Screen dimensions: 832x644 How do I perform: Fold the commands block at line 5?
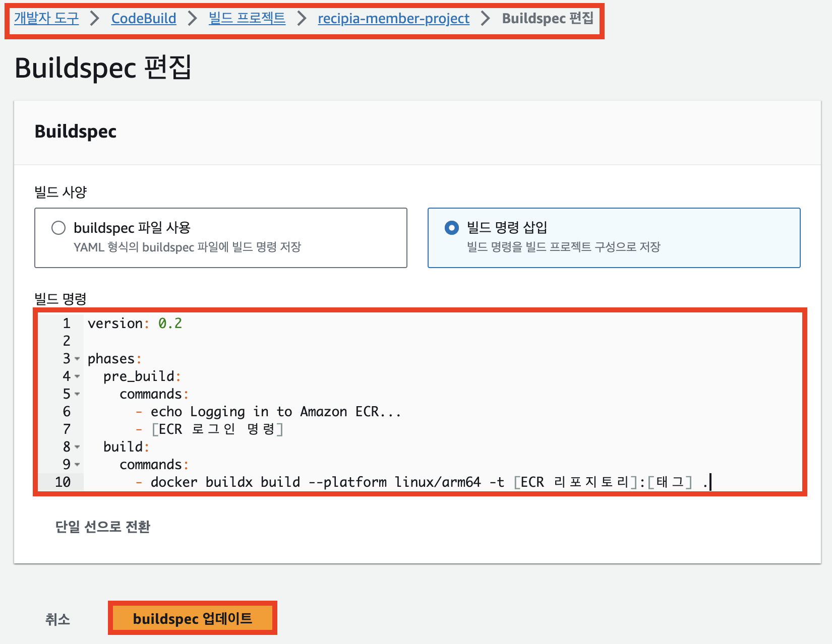(77, 395)
